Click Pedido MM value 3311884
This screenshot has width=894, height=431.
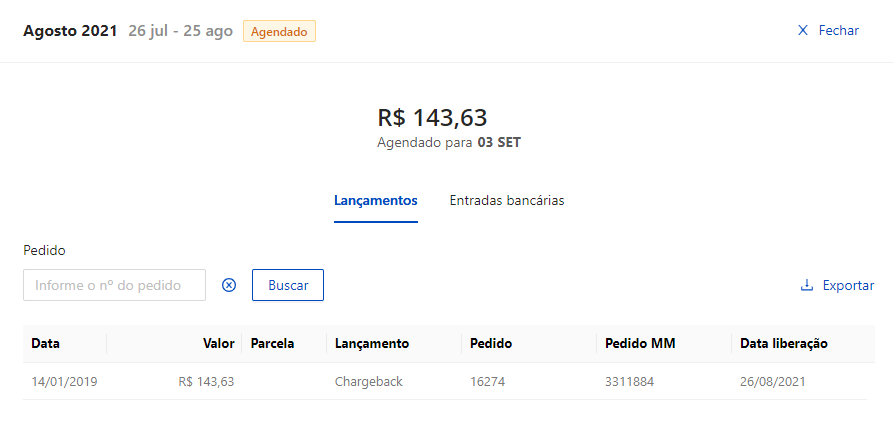tap(631, 381)
